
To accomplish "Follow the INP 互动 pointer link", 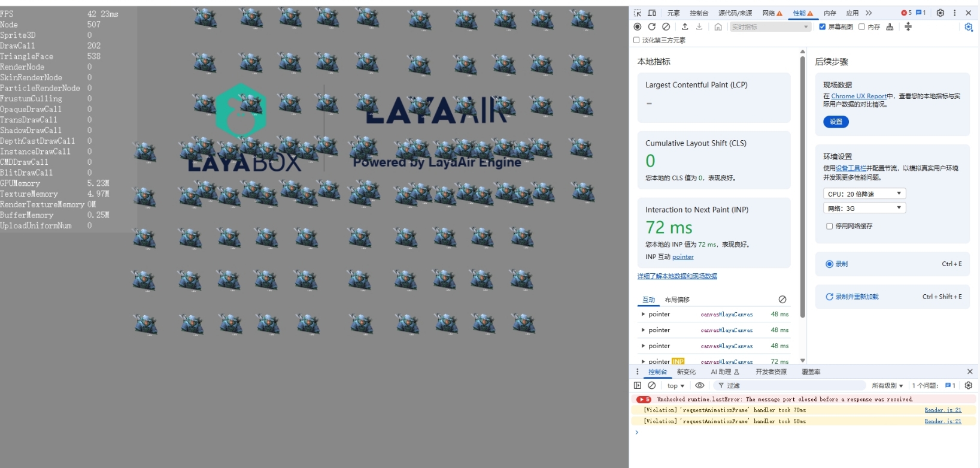I will 682,257.
